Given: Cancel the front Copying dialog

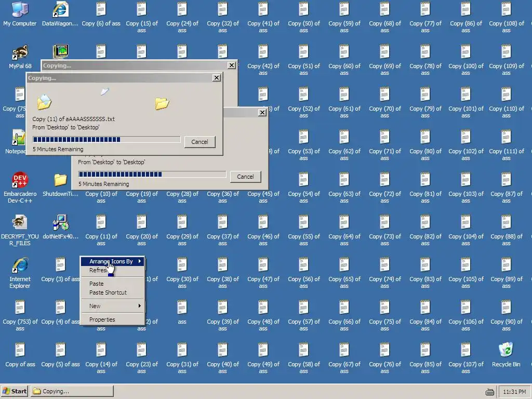Looking at the screenshot, I should pyautogui.click(x=199, y=142).
